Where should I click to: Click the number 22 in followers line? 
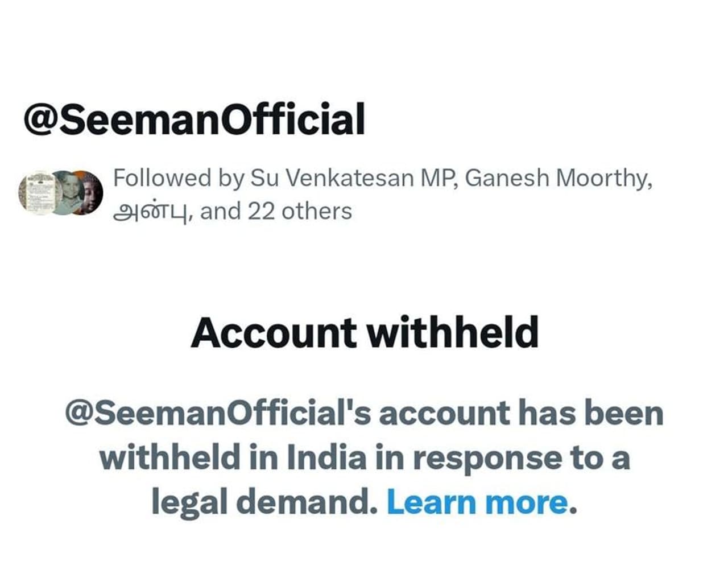pos(261,212)
